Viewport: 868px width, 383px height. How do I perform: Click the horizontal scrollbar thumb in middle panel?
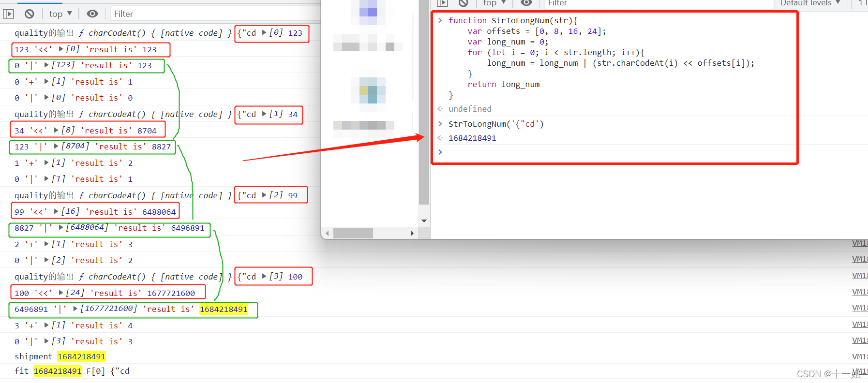pyautogui.click(x=353, y=234)
